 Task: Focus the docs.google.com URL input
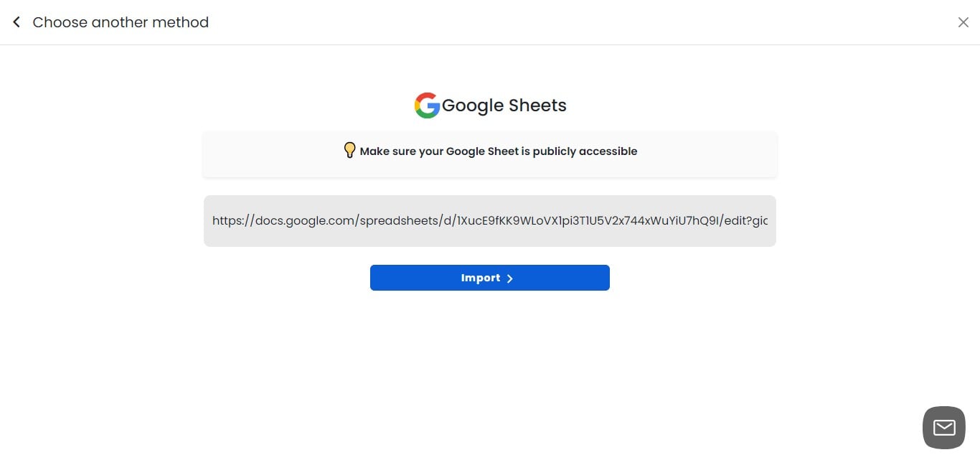(490, 220)
